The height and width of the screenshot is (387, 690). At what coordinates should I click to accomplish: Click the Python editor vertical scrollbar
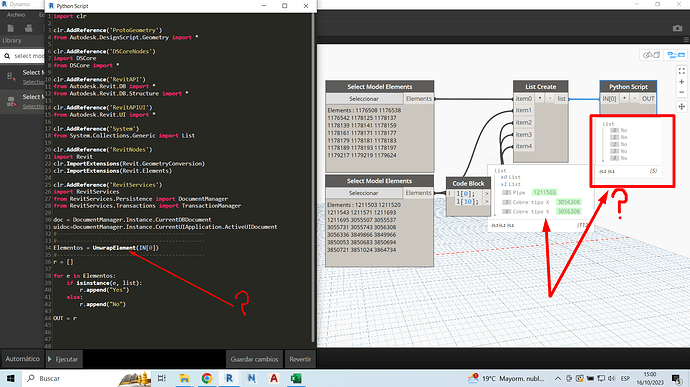313,176
